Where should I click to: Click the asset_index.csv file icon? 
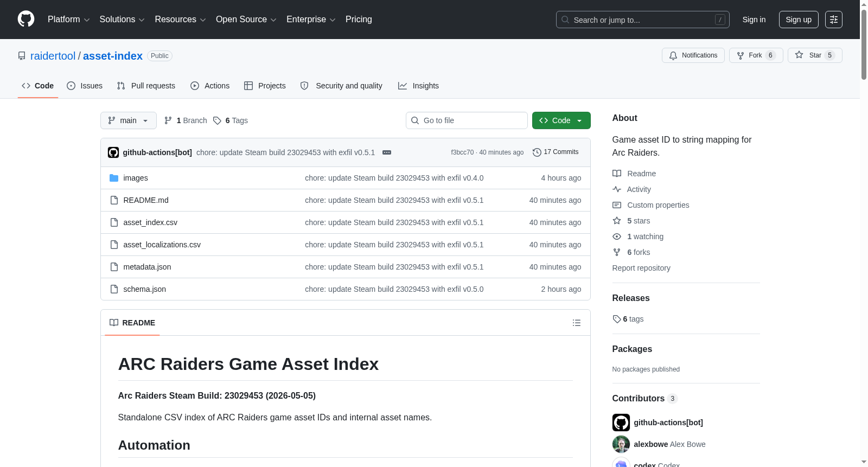pos(114,222)
